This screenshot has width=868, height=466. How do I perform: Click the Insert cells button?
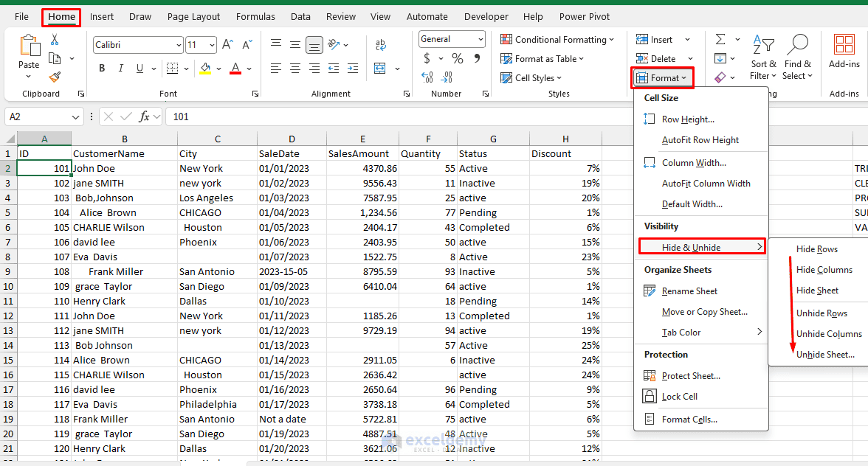654,39
